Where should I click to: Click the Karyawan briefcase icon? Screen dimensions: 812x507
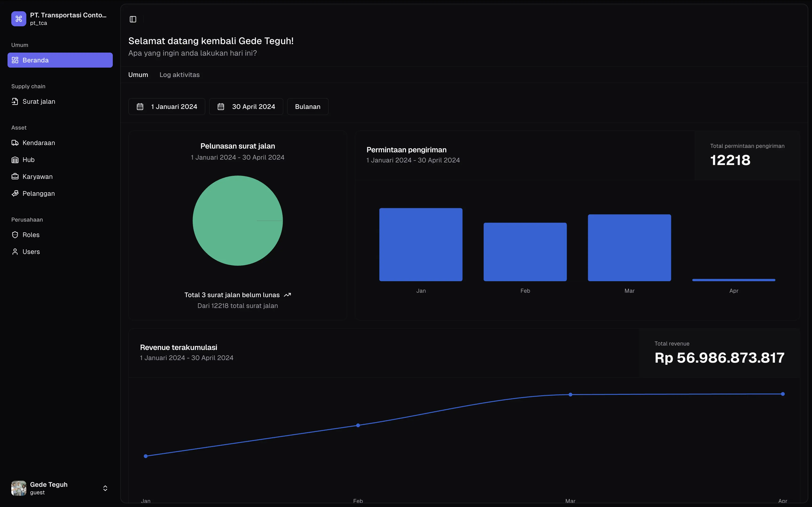(x=15, y=177)
